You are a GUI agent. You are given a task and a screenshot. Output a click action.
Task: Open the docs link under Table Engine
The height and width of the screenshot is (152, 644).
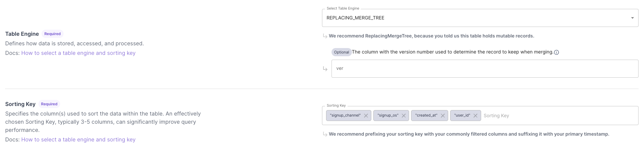(x=78, y=53)
